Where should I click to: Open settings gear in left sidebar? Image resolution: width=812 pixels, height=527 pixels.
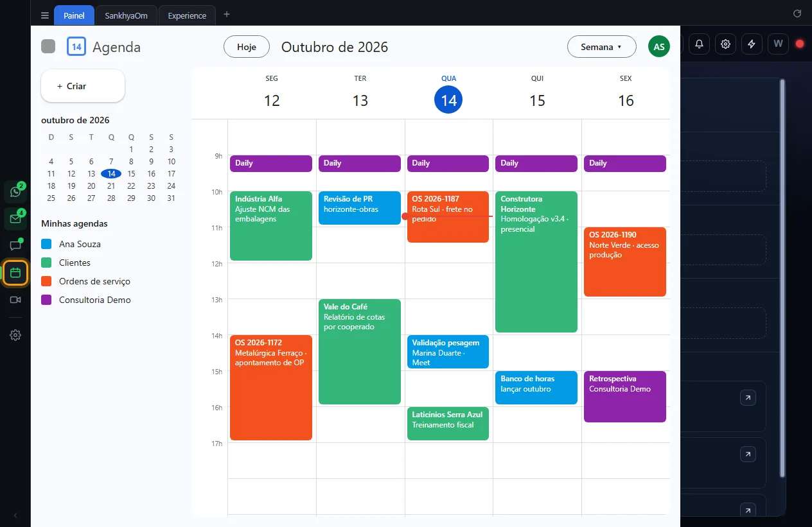click(15, 335)
